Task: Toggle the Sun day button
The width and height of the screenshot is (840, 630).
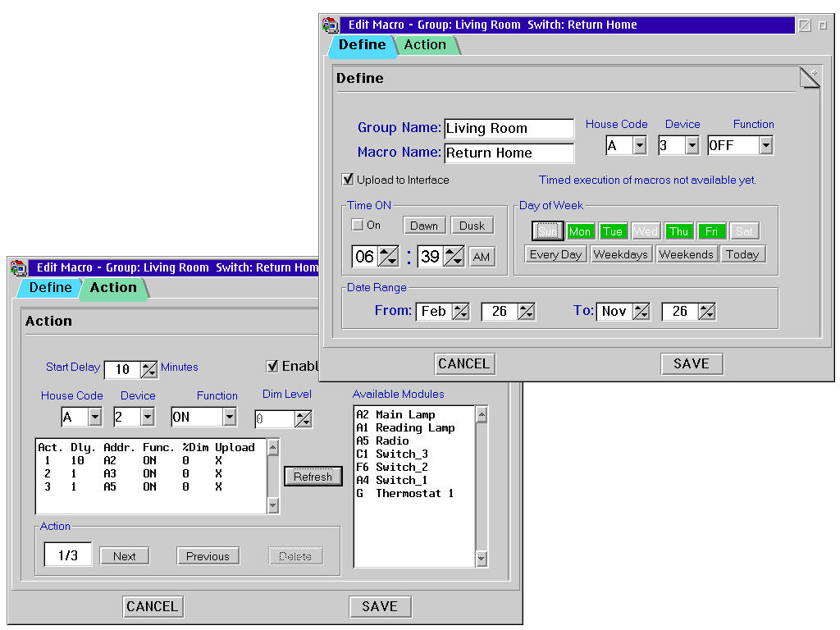Action: click(547, 231)
